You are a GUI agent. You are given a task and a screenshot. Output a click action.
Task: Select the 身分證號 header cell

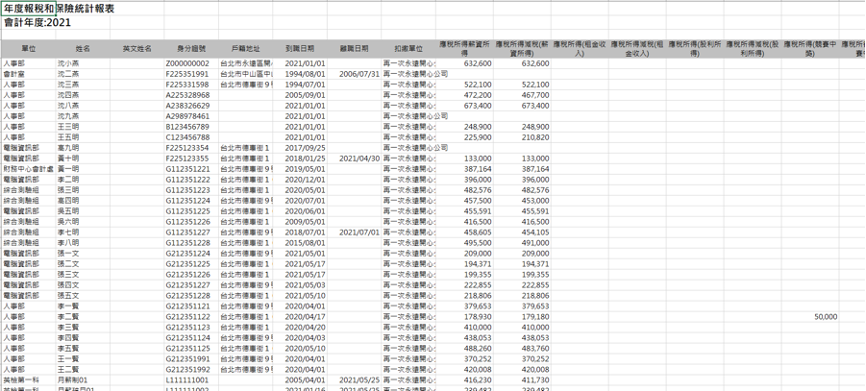click(191, 49)
